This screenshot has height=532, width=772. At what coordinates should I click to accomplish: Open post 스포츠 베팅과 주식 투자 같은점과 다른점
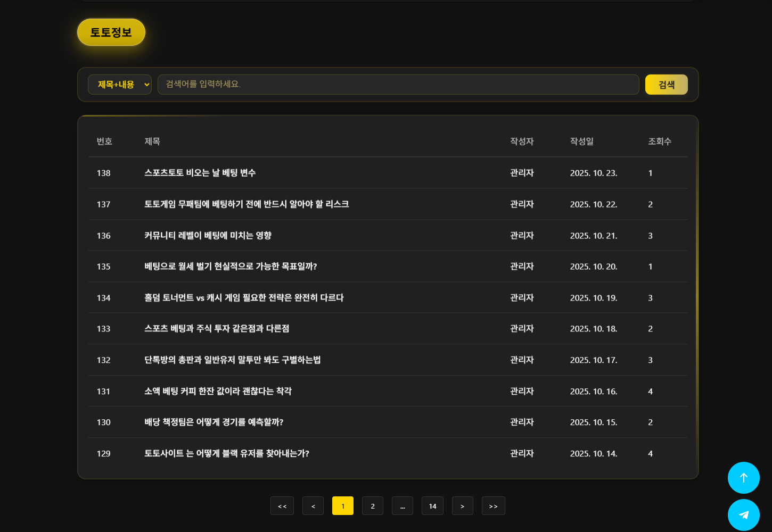[217, 329]
